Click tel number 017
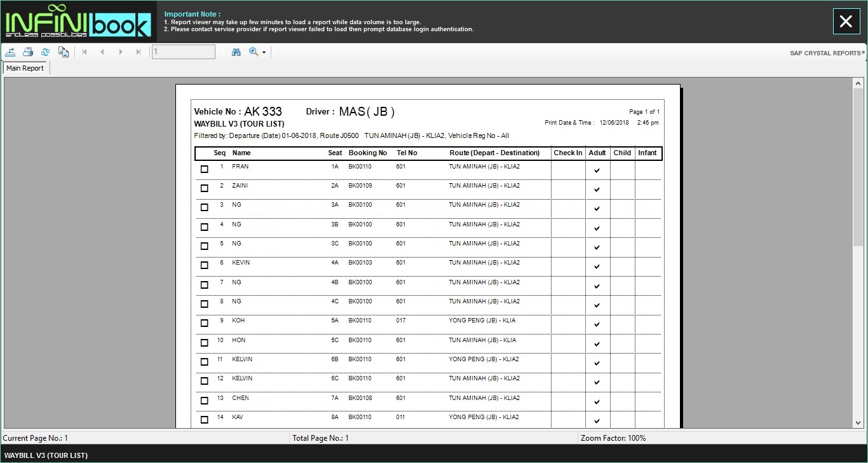The image size is (868, 463). click(401, 321)
